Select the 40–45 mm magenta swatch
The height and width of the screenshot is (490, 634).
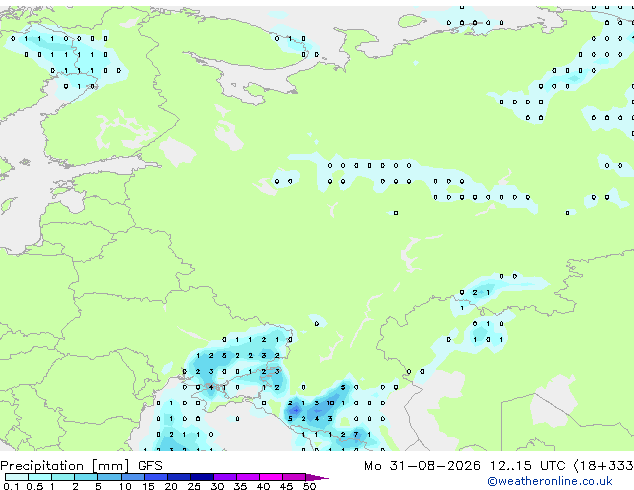pos(271,477)
